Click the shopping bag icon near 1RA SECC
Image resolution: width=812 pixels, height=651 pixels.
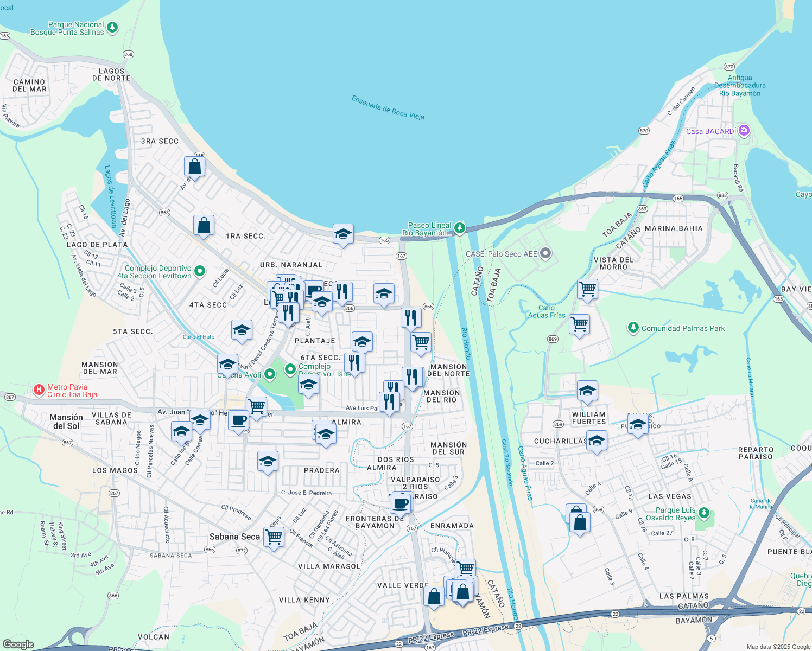(204, 225)
